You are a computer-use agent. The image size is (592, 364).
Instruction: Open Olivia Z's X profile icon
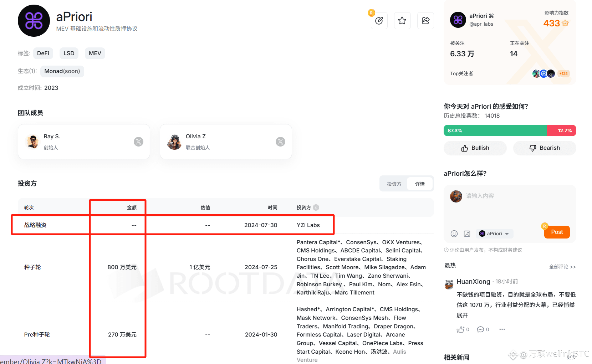pyautogui.click(x=280, y=142)
